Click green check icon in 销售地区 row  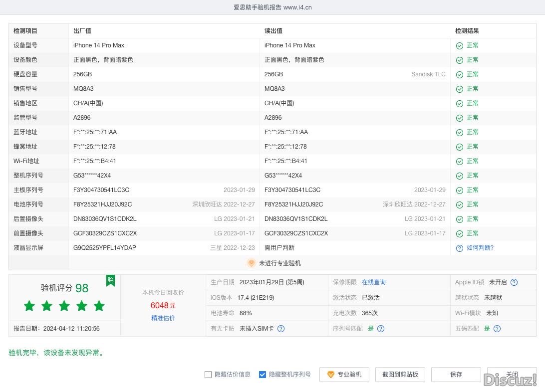coord(460,103)
